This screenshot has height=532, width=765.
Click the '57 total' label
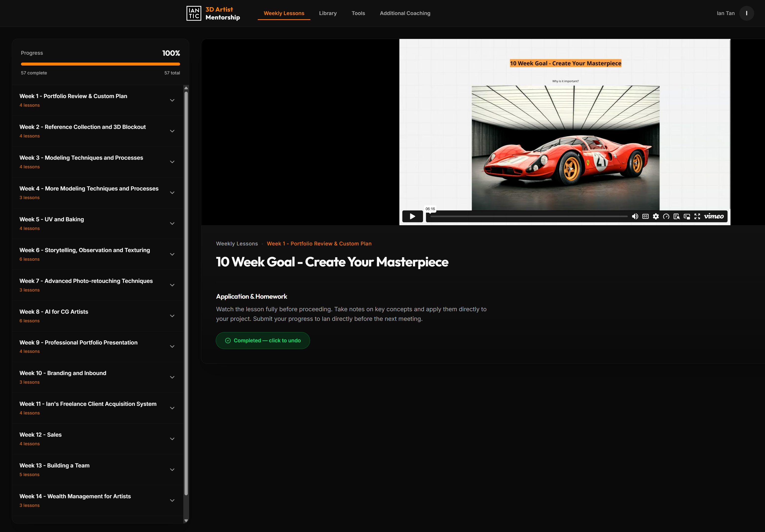[172, 73]
